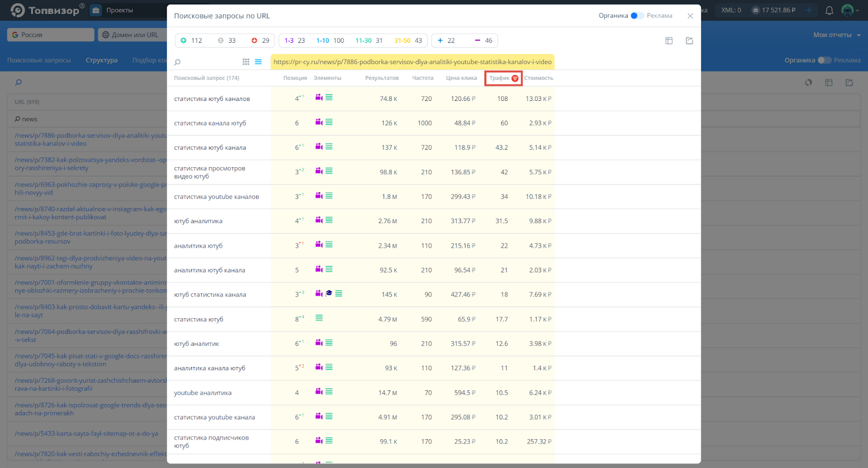Sort by Цена клика column header
Image resolution: width=868 pixels, height=468 pixels.
pos(461,78)
